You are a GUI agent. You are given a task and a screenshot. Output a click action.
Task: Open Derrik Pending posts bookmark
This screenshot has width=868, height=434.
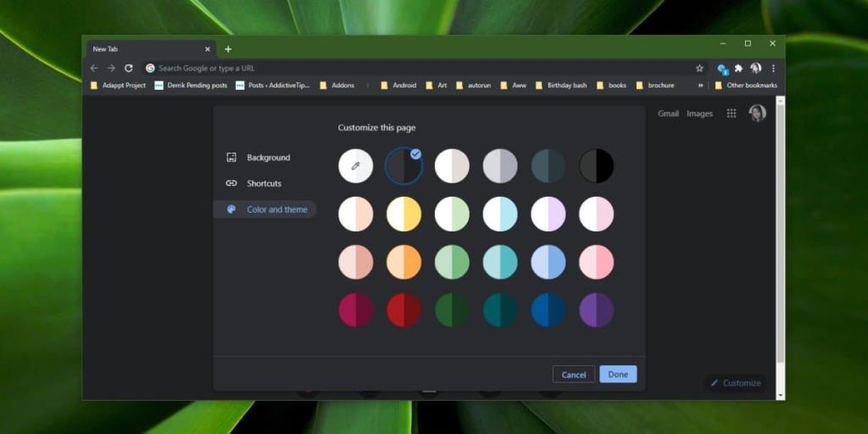[x=191, y=86]
